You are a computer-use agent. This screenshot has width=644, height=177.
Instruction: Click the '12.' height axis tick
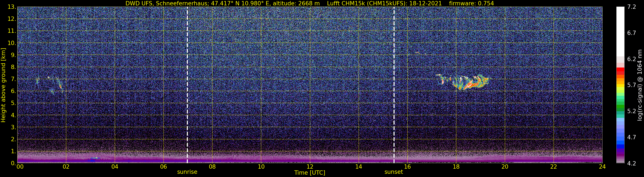coord(12,19)
